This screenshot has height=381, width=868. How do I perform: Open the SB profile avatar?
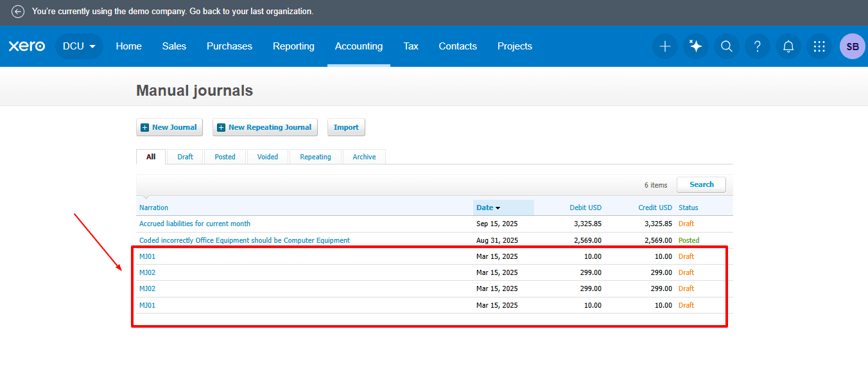(x=852, y=46)
